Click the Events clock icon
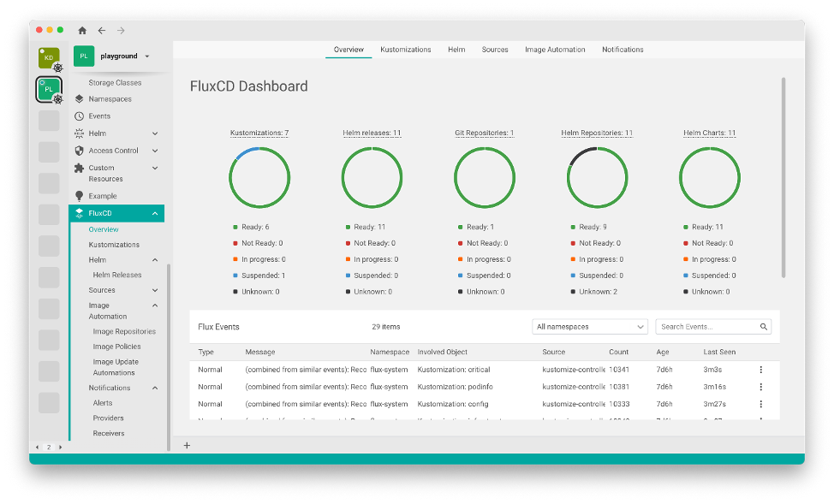 (x=80, y=116)
